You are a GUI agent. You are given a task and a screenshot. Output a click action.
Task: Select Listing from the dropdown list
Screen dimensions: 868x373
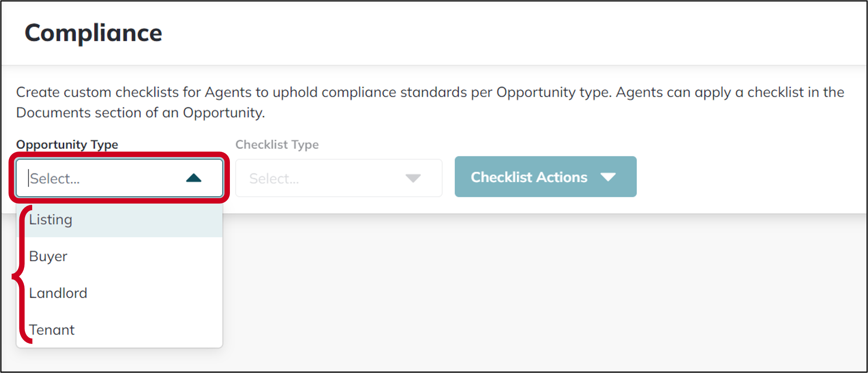point(50,219)
